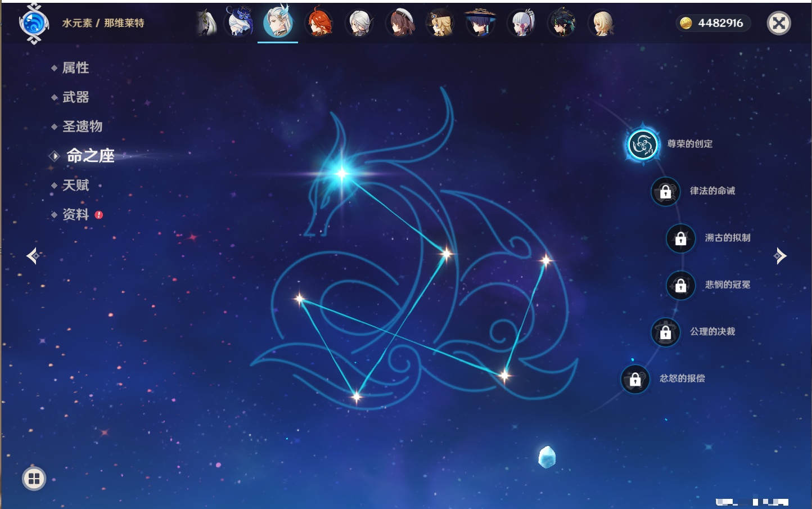Select the blonde short-haired character portrait
The image size is (812, 509).
pos(602,23)
